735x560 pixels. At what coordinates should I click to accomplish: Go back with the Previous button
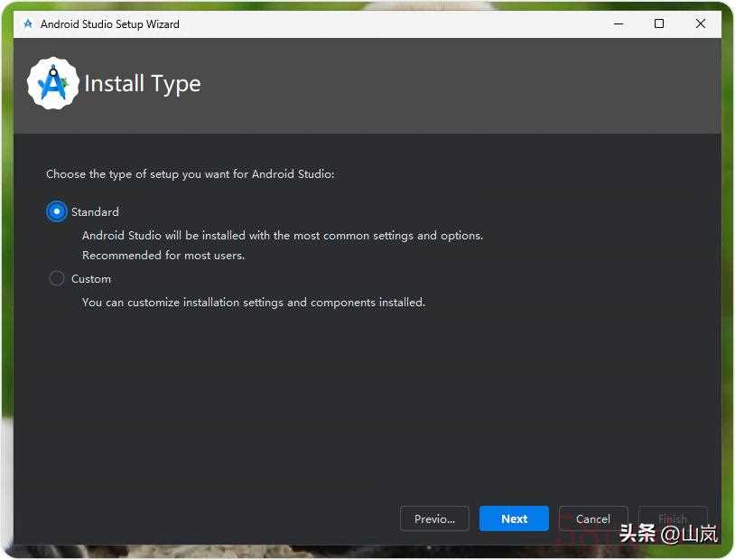434,518
